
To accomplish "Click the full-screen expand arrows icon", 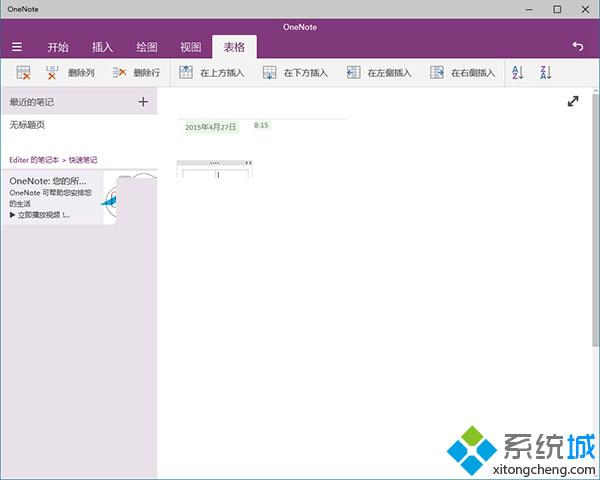I will (573, 101).
